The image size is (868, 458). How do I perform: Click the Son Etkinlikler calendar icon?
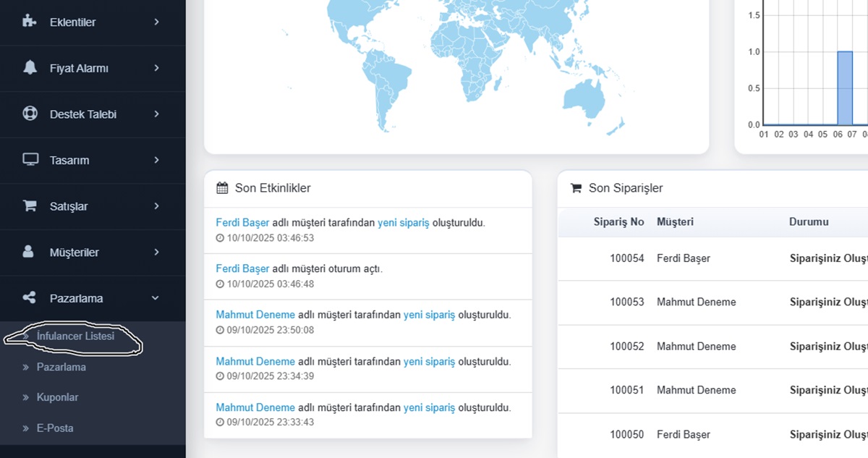point(223,188)
